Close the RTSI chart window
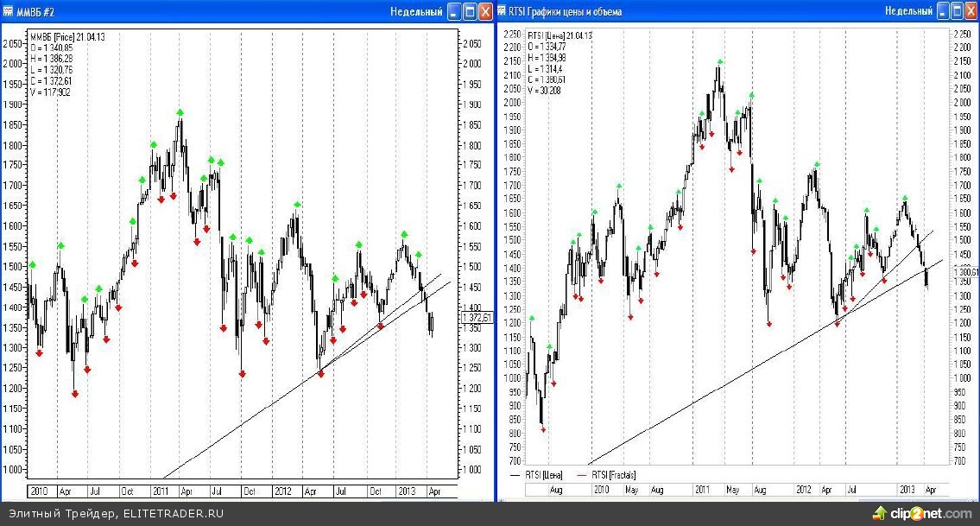The width and height of the screenshot is (980, 526). click(x=972, y=12)
